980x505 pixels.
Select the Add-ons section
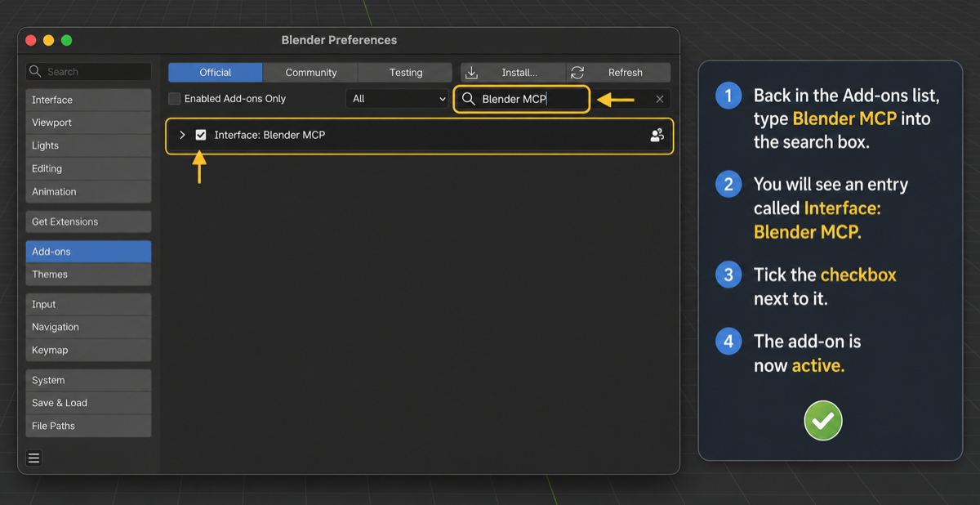[88, 252]
